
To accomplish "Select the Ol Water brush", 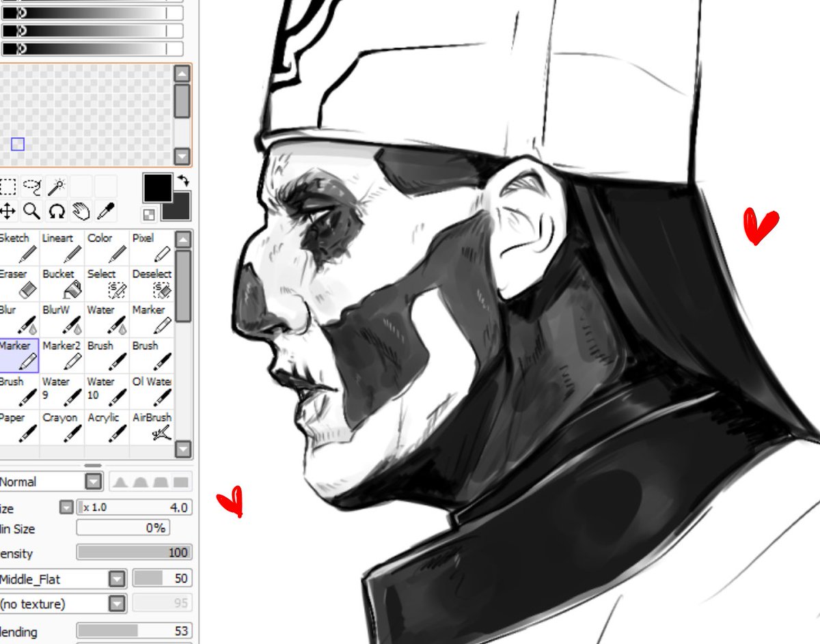I will [x=152, y=392].
